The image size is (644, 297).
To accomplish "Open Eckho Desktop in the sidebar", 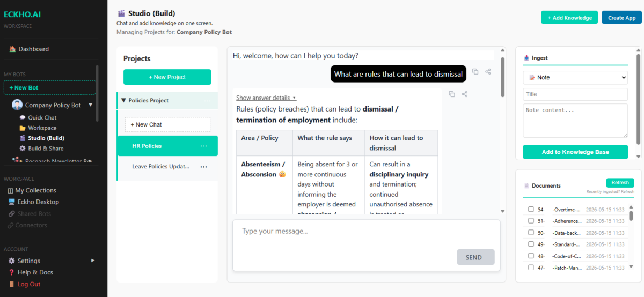I will pyautogui.click(x=33, y=202).
